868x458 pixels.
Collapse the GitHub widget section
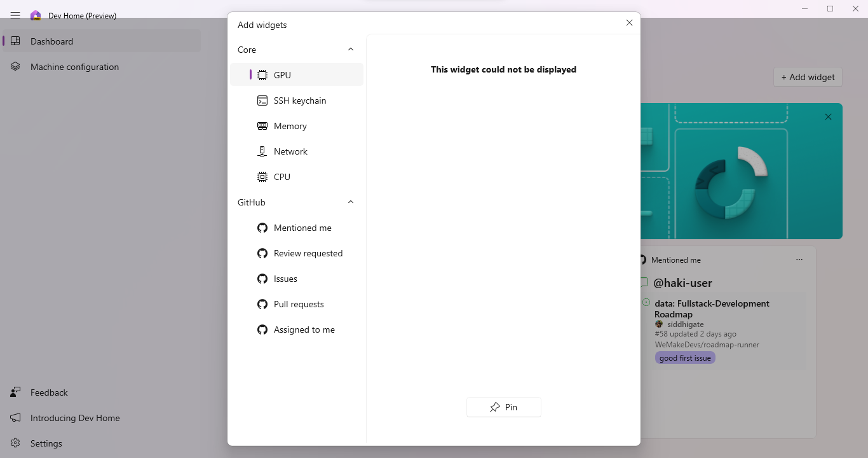(350, 202)
